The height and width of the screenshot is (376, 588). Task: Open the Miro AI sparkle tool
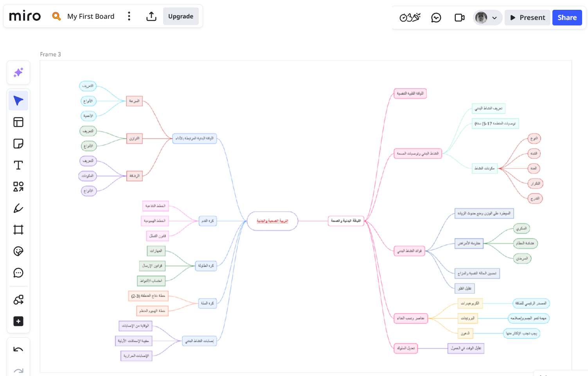(x=18, y=72)
